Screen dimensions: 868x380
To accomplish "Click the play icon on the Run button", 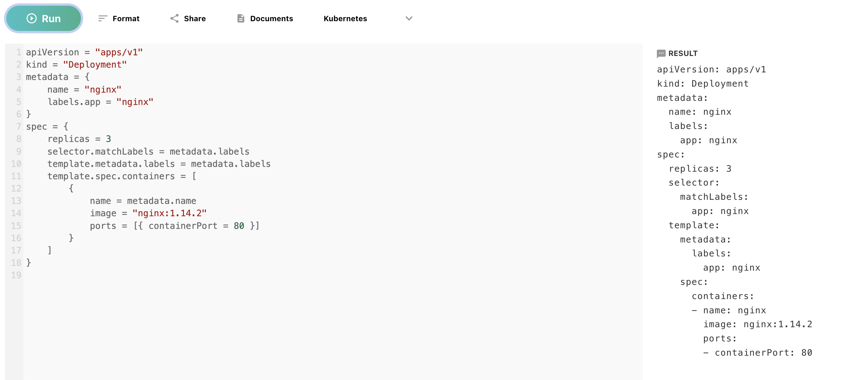I will tap(31, 19).
